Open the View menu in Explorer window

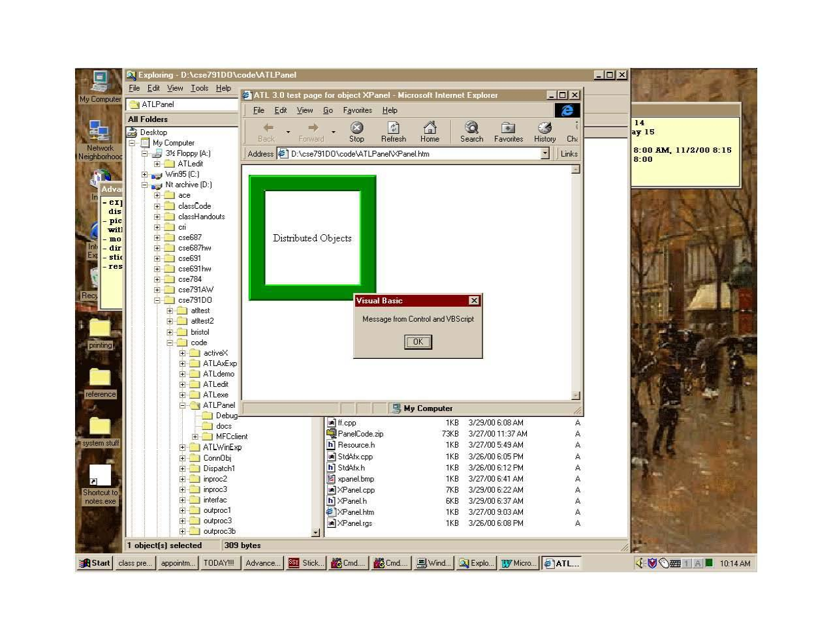(x=175, y=88)
